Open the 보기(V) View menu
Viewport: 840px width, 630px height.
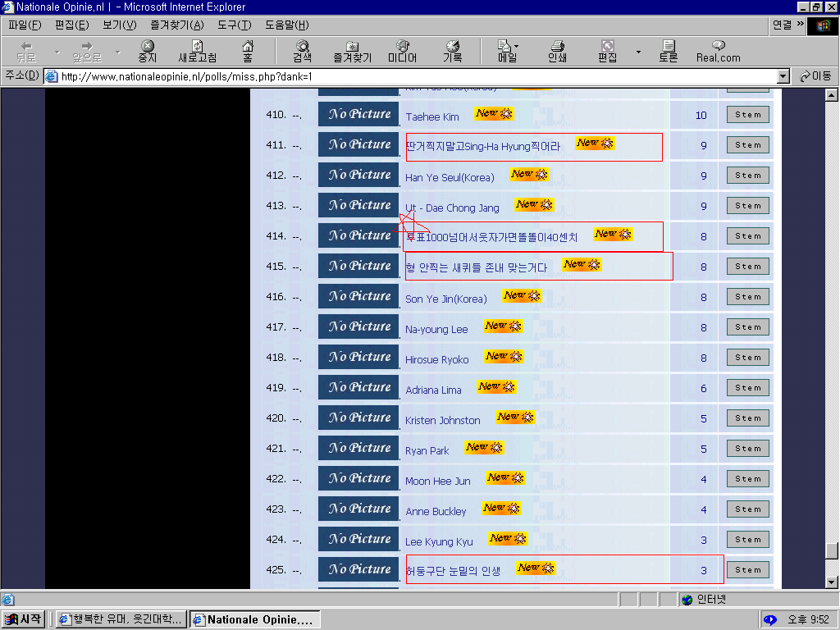120,25
